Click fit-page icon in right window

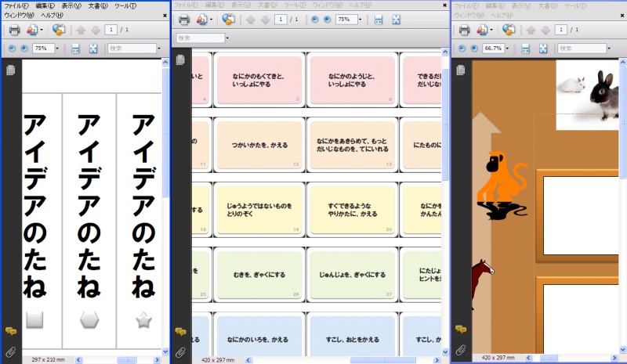543,49
